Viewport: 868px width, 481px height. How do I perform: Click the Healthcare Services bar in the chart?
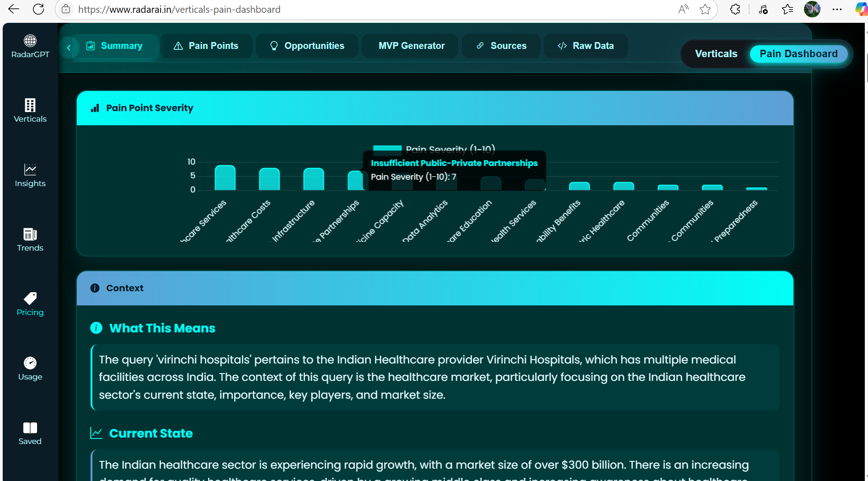[225, 177]
